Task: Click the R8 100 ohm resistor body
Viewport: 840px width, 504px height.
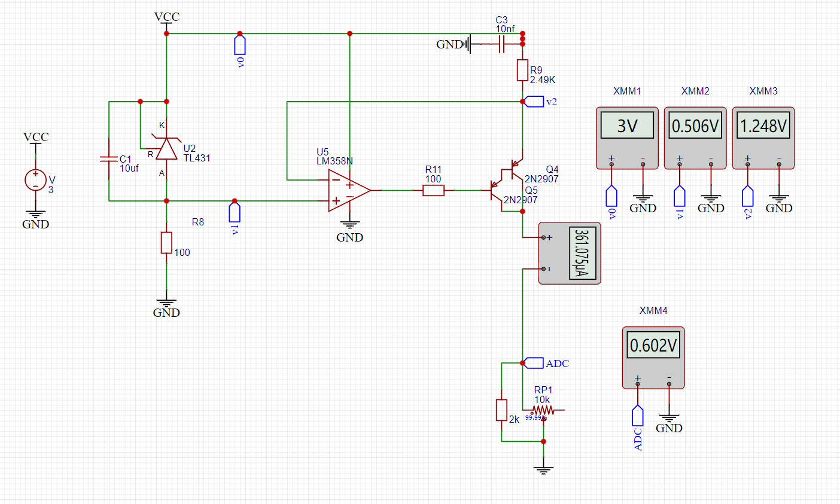Action: (166, 243)
